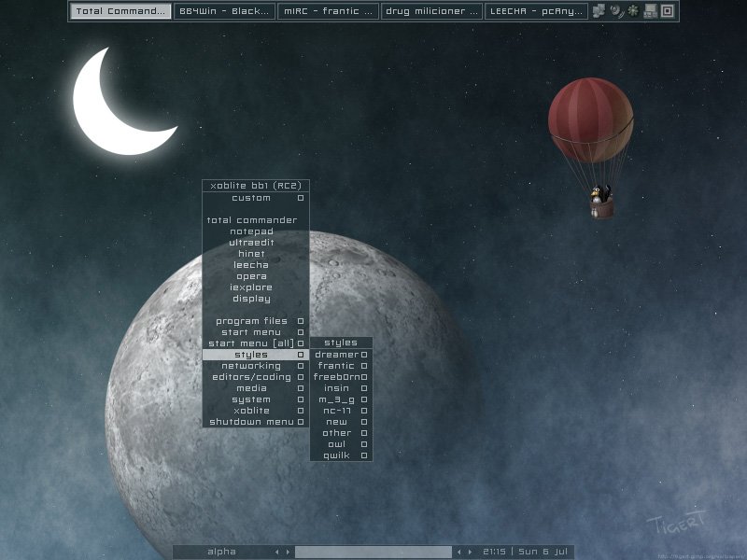Viewport: 747px width, 560px height.
Task: Switch to next workspace arrow beside alpha
Action: pos(288,552)
